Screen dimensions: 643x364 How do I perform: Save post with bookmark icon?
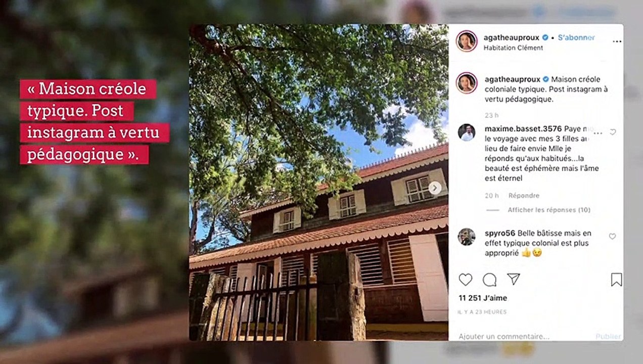click(616, 280)
